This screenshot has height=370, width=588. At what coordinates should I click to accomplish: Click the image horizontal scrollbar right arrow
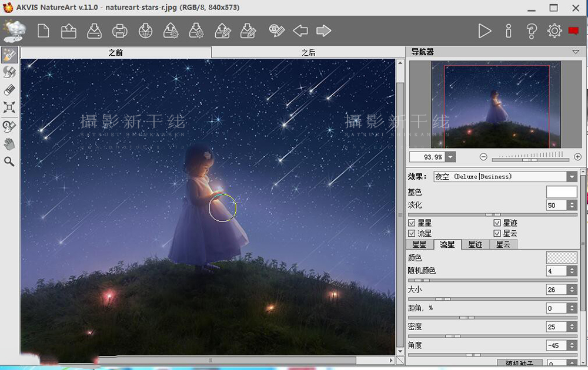click(x=391, y=360)
